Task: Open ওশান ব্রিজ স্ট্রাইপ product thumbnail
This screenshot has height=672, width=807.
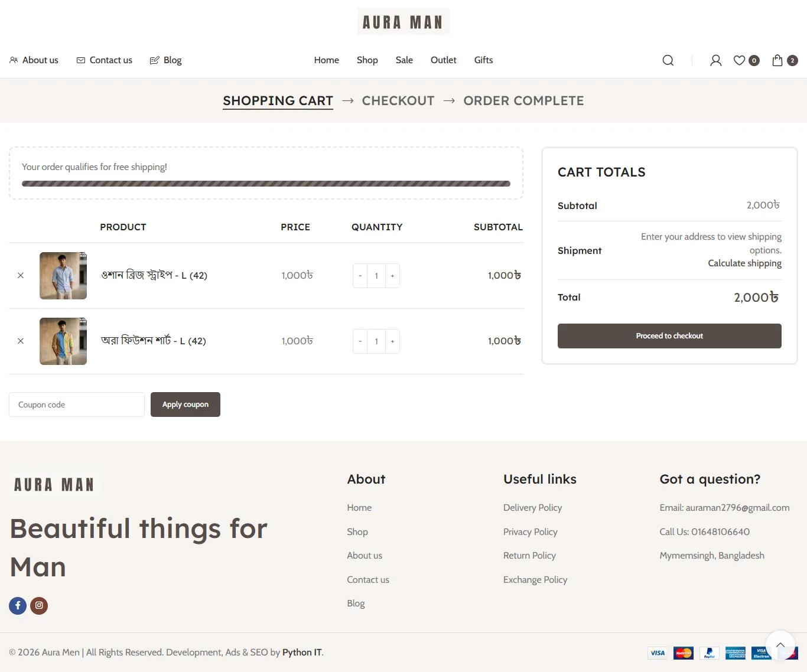Action: click(63, 276)
